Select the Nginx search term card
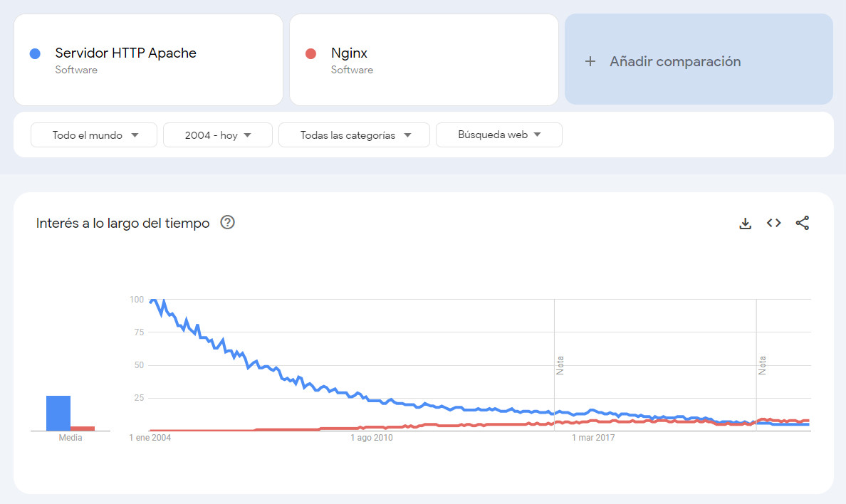The height and width of the screenshot is (504, 846). 424,60
